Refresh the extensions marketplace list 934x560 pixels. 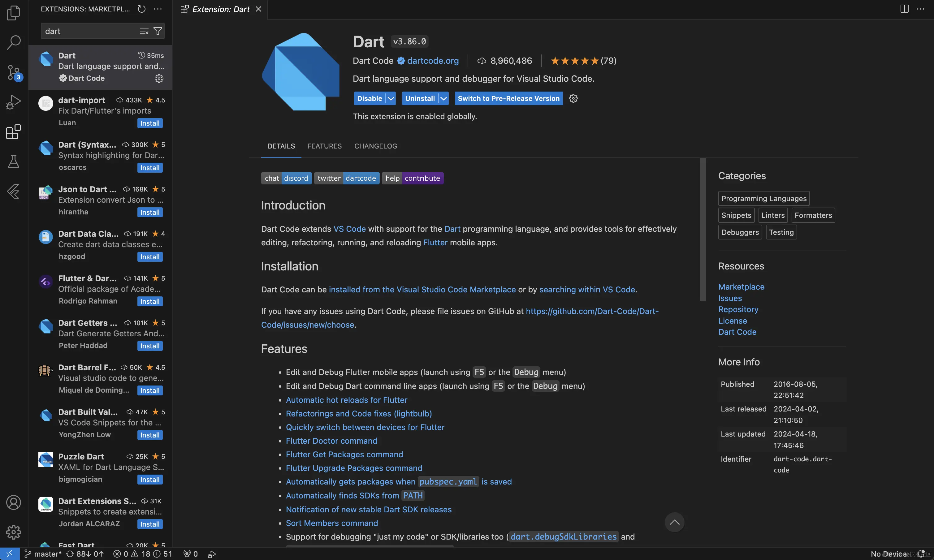[141, 9]
